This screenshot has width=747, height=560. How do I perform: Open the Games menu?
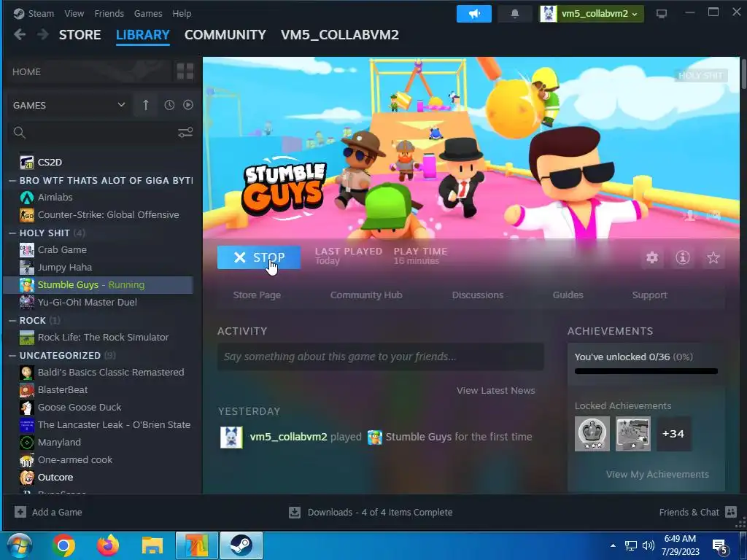[x=148, y=14]
